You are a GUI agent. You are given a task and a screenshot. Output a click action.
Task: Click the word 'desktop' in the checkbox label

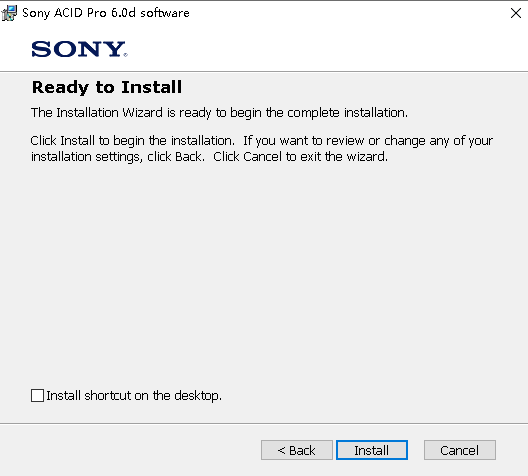click(196, 396)
